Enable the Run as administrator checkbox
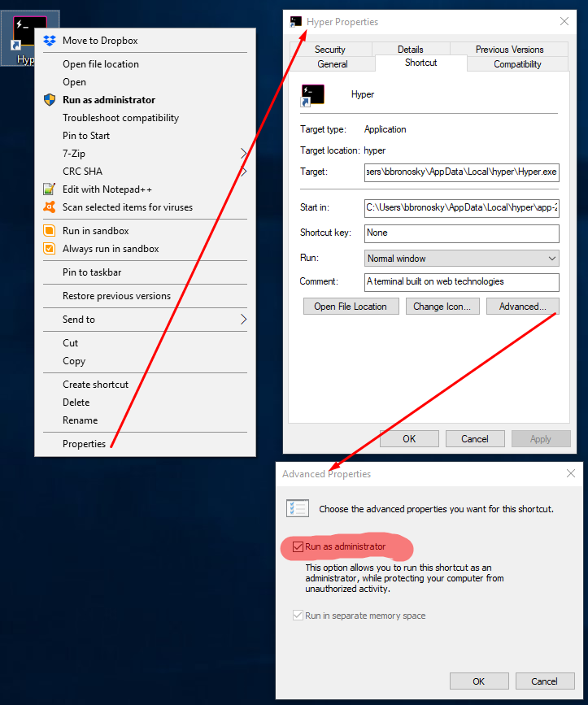The width and height of the screenshot is (588, 705). click(x=298, y=546)
